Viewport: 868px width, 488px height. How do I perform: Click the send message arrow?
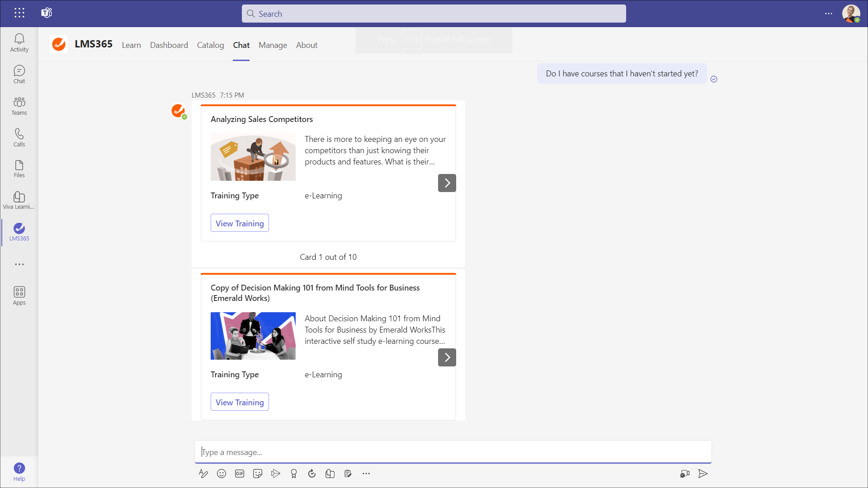pyautogui.click(x=703, y=474)
